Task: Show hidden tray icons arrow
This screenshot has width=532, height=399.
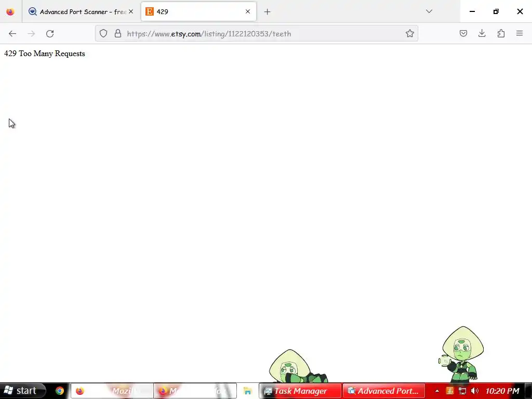Action: click(437, 391)
